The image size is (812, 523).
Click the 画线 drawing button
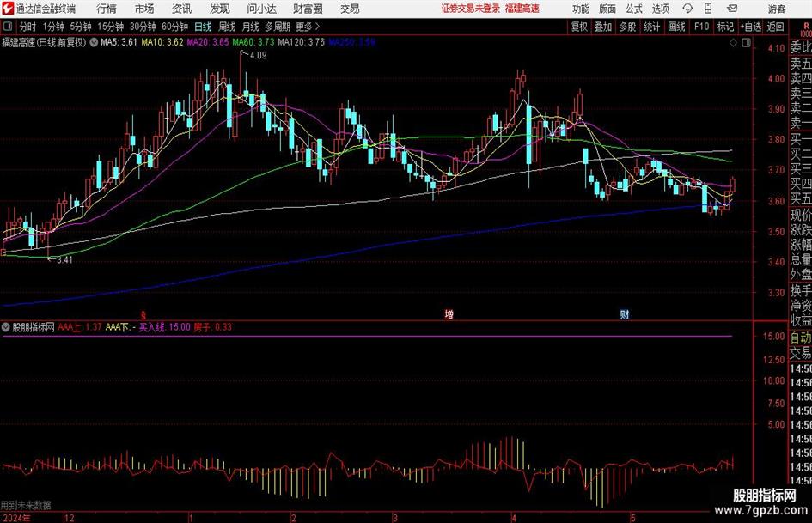tap(676, 27)
